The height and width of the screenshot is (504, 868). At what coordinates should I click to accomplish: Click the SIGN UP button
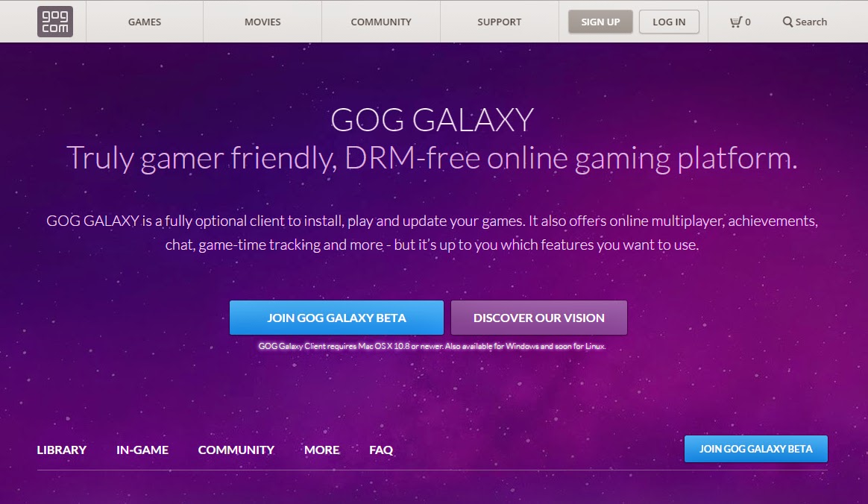[x=600, y=22]
